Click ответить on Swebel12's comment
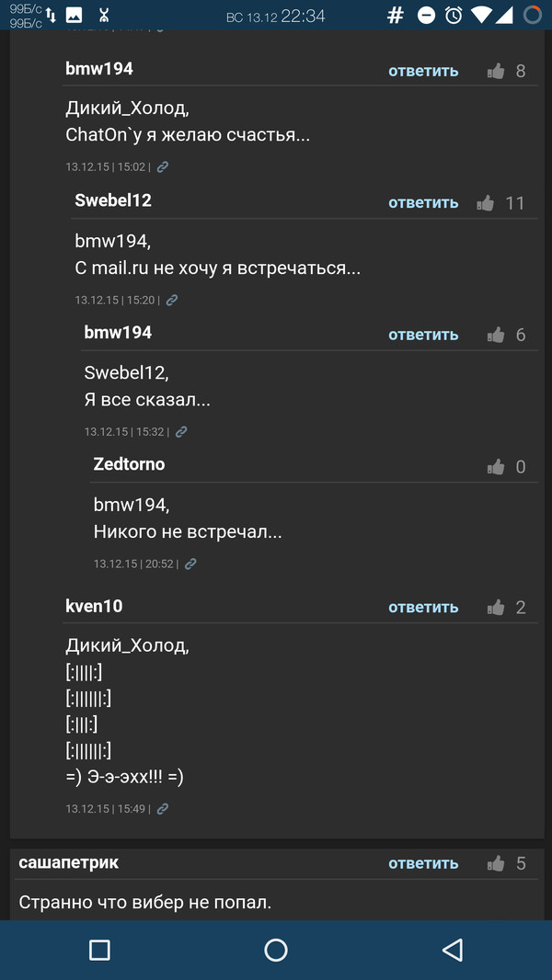This screenshot has height=980, width=552. pos(423,203)
